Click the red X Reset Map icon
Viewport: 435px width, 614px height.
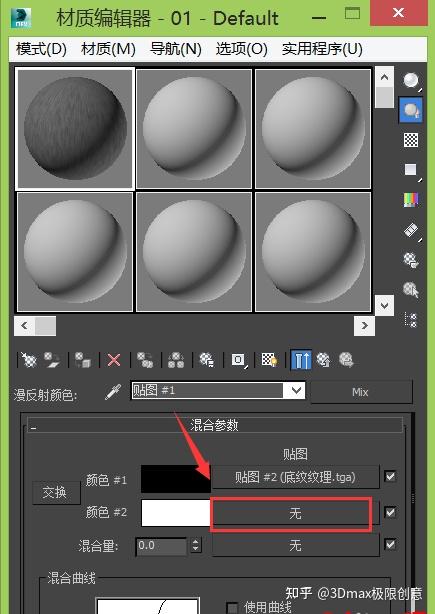pos(114,359)
